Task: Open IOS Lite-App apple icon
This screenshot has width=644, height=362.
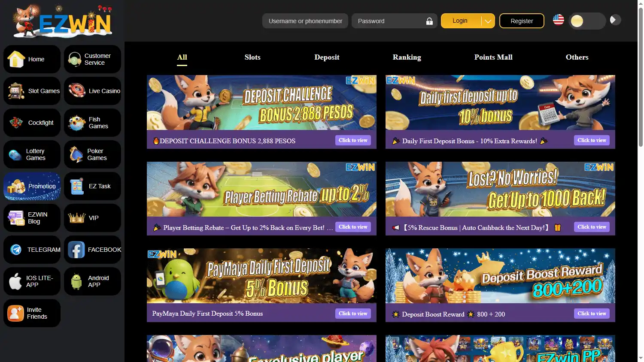Action: click(x=15, y=281)
